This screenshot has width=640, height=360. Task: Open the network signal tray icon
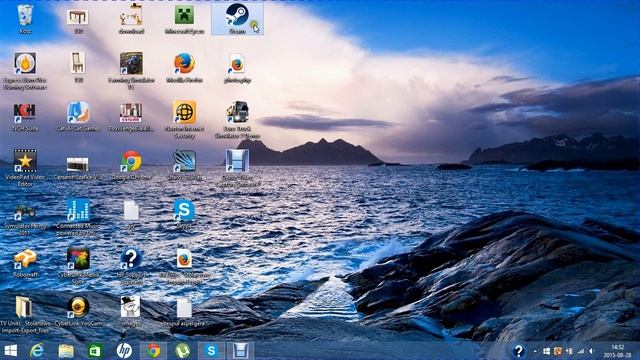[580, 351]
